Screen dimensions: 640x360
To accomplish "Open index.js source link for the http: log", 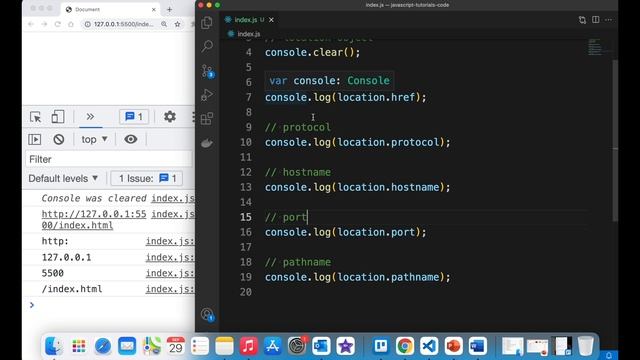I will pos(170,241).
